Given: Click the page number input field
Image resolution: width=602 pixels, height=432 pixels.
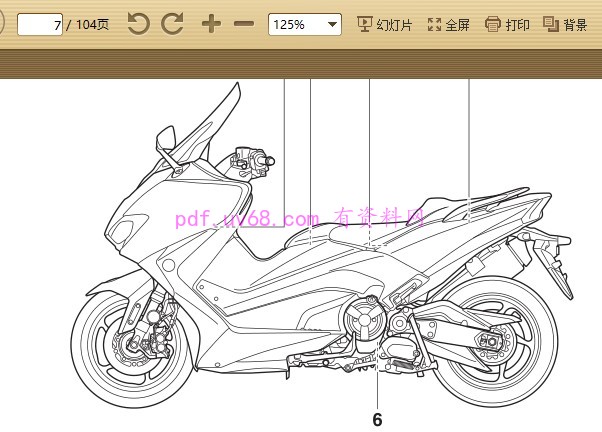Looking at the screenshot, I should 40,25.
